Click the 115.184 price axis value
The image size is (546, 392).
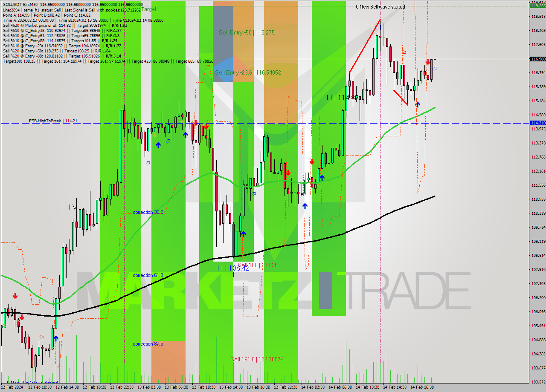tap(538, 101)
